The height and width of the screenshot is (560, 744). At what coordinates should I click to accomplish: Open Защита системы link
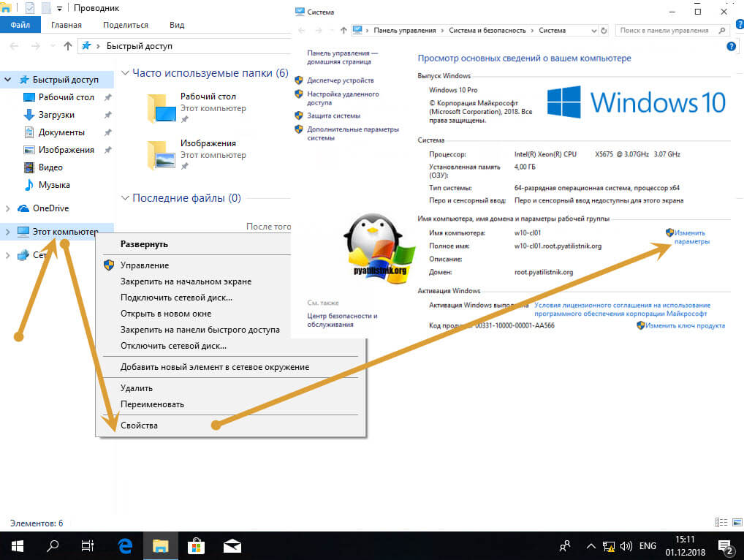tap(333, 116)
